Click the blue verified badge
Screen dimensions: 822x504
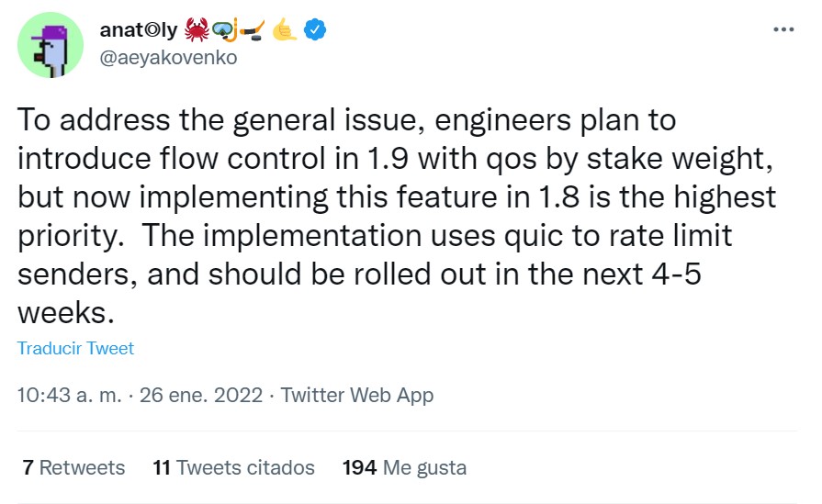coord(315,30)
